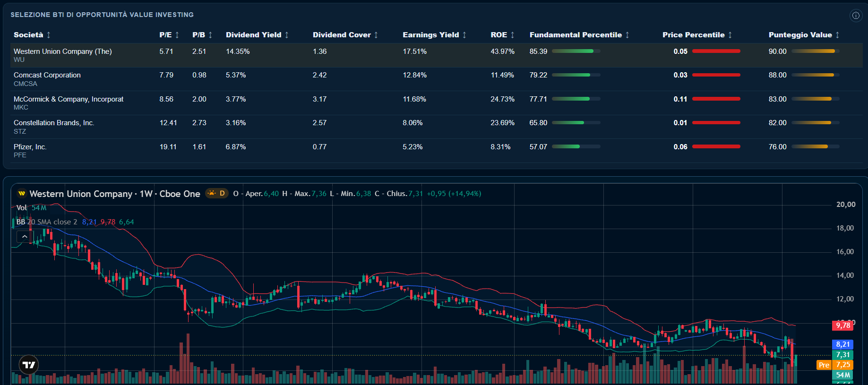The width and height of the screenshot is (868, 385).
Task: Select the Comcast Corporation row
Action: (x=437, y=79)
